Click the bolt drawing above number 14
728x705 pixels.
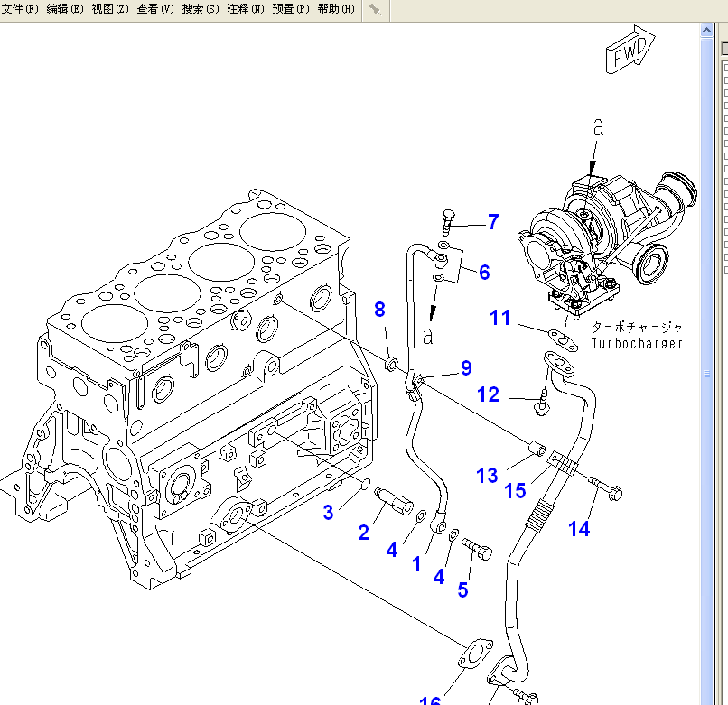coord(606,488)
